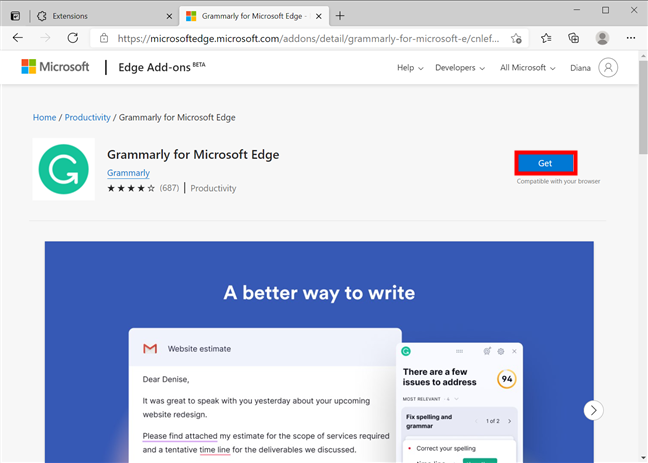648x463 pixels.
Task: Close the Grammarly popup in preview
Action: pos(514,351)
